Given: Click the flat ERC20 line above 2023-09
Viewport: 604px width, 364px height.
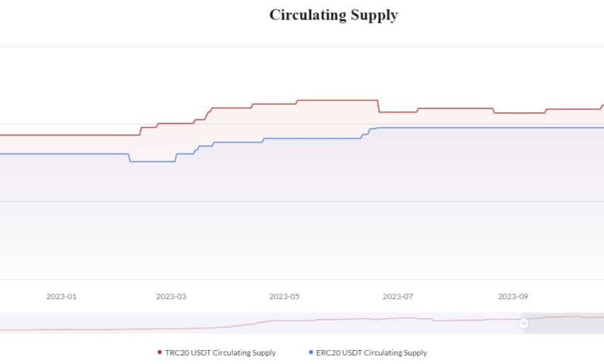Looking at the screenshot, I should click(x=513, y=128).
